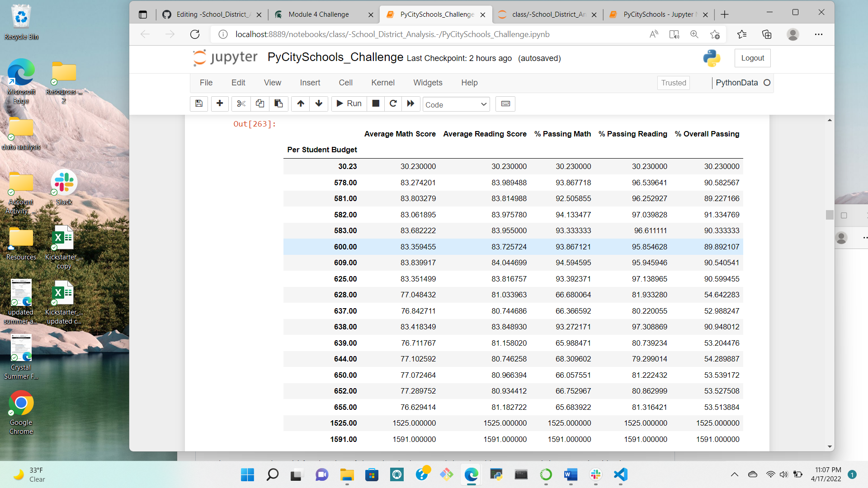Insert a new cell below
Image resolution: width=868 pixels, height=488 pixels.
[220, 104]
